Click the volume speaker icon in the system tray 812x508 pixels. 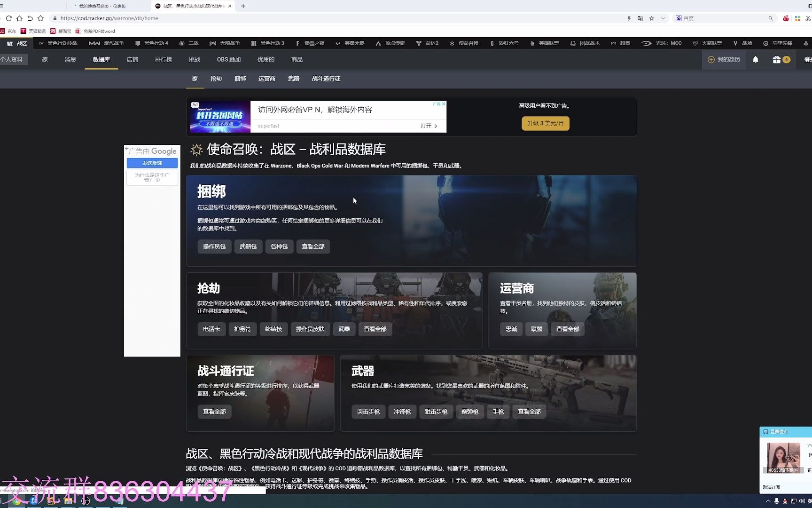pyautogui.click(x=802, y=501)
